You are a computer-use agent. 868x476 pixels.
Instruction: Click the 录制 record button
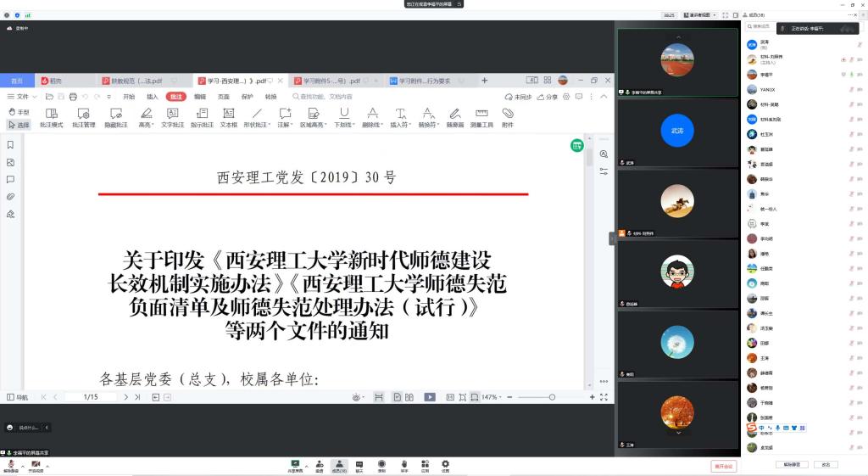pos(381,466)
